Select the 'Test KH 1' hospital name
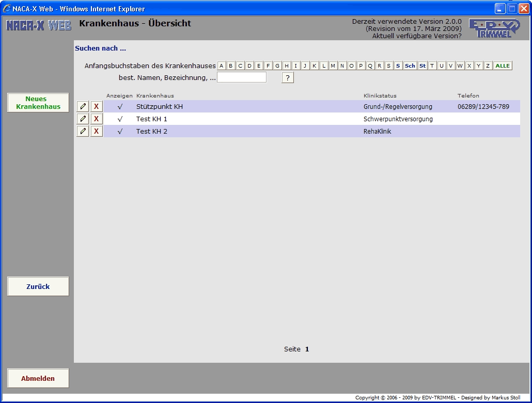This screenshot has width=532, height=403. pyautogui.click(x=152, y=119)
